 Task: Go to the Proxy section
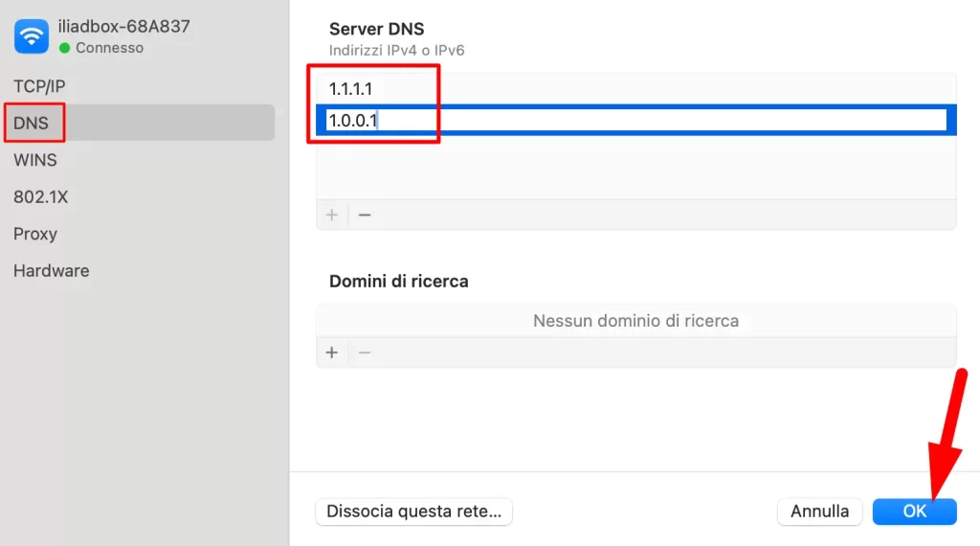tap(35, 234)
